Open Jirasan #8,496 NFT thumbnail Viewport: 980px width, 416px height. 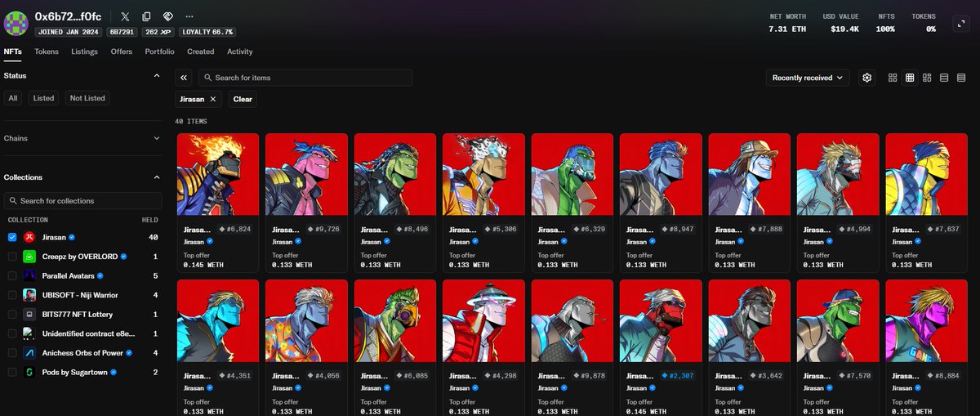coord(395,175)
